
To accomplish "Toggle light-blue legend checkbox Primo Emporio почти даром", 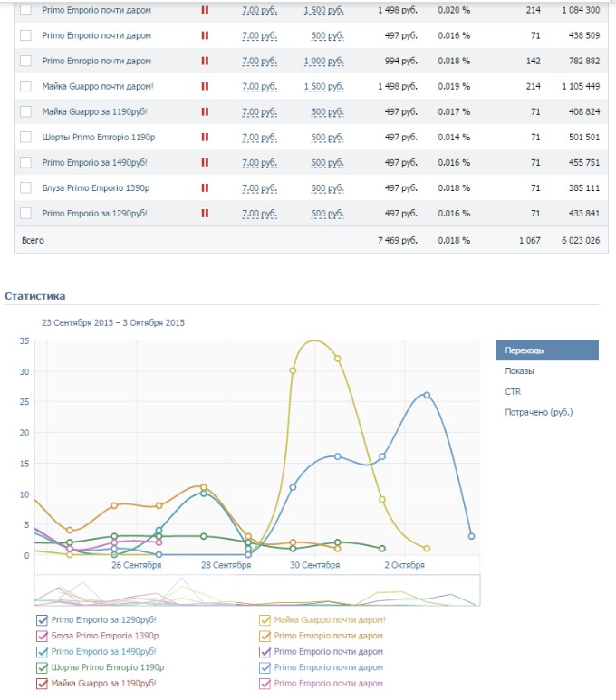I will click(x=265, y=668).
